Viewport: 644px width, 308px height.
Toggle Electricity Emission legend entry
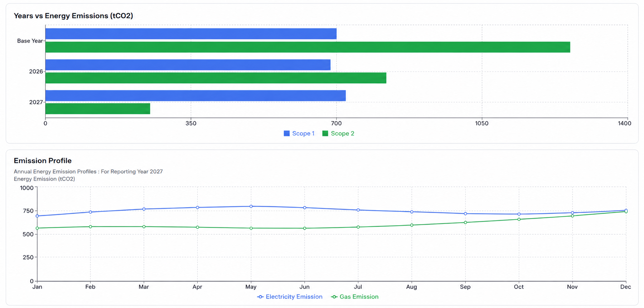tap(290, 297)
